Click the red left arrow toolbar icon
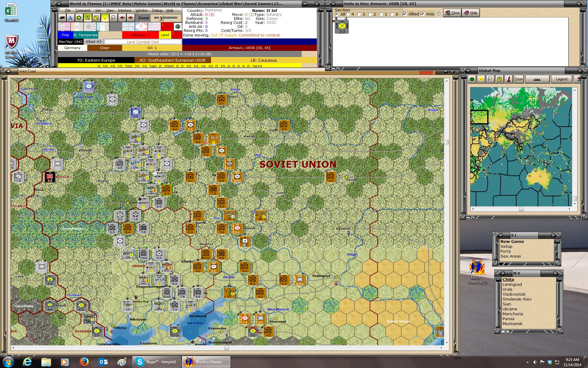 (x=122, y=18)
